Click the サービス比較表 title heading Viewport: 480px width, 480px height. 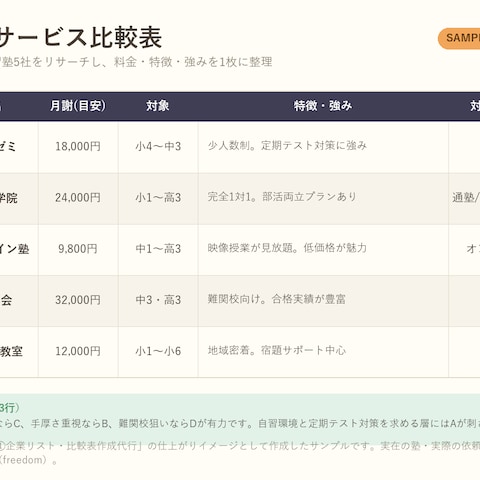pyautogui.click(x=81, y=37)
